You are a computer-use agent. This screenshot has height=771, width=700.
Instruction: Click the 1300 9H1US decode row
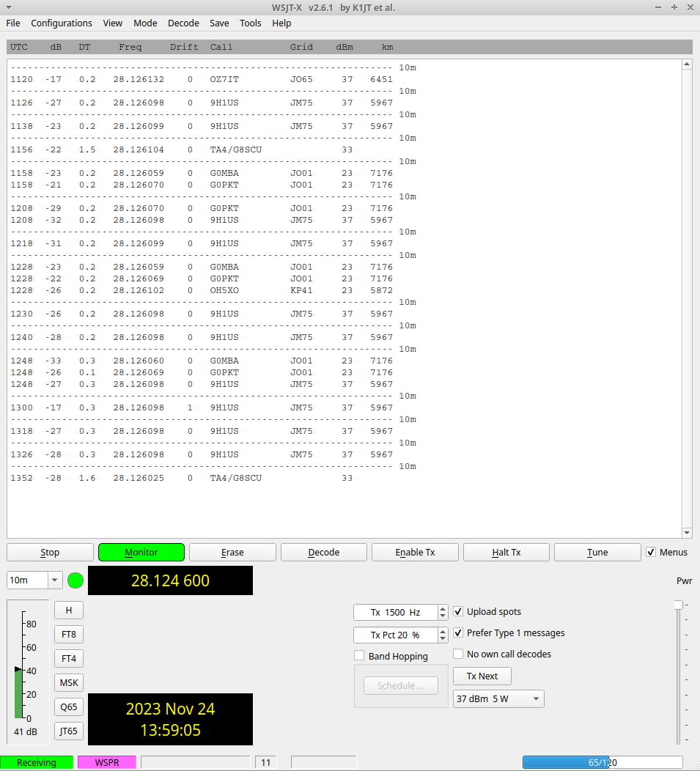[x=201, y=407]
